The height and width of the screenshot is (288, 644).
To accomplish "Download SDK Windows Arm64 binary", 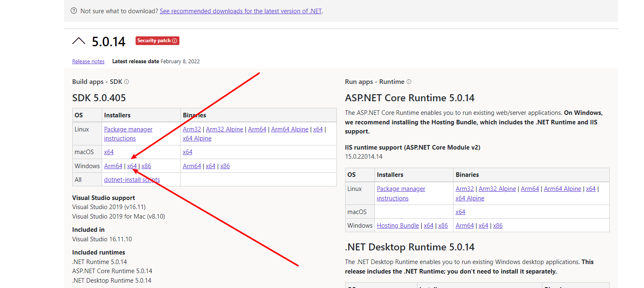I will point(192,166).
